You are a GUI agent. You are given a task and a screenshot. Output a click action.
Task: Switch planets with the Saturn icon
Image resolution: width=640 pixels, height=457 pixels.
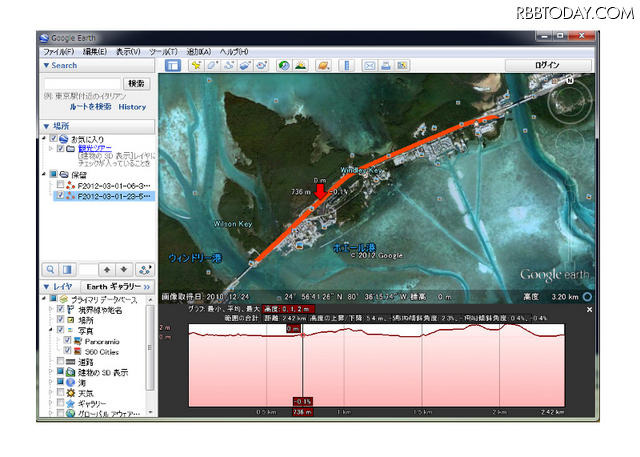pos(323,65)
